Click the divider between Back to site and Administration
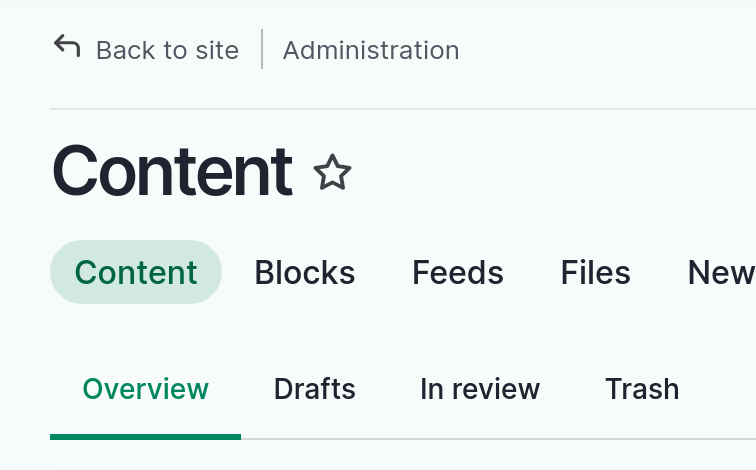Viewport: 756px width, 470px height. click(x=262, y=49)
